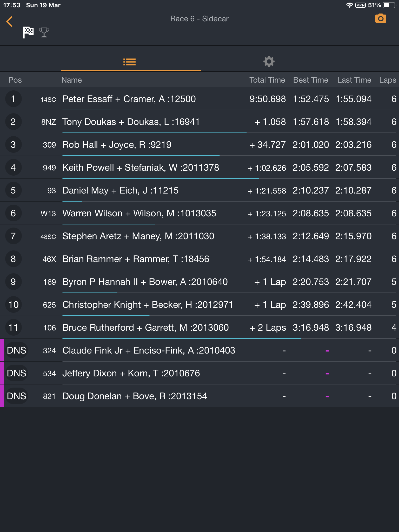Image resolution: width=399 pixels, height=532 pixels.
Task: Select position 11 Bruce Rutherford row
Action: tap(145, 328)
